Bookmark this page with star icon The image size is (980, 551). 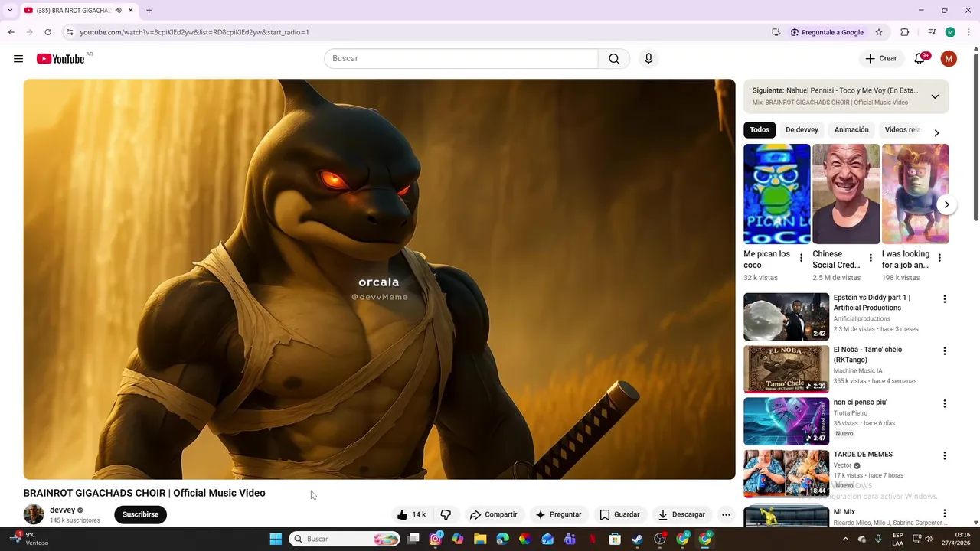tap(879, 32)
